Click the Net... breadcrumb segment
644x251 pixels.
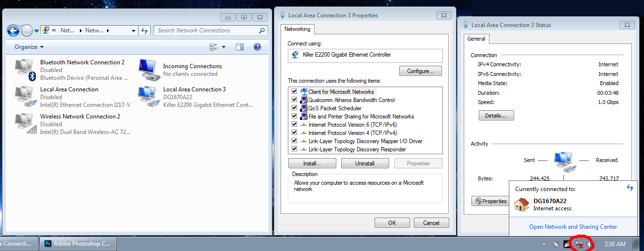click(x=67, y=30)
